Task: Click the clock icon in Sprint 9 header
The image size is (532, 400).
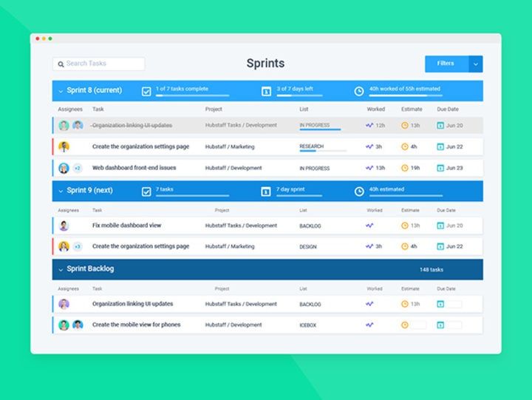Action: click(x=359, y=191)
